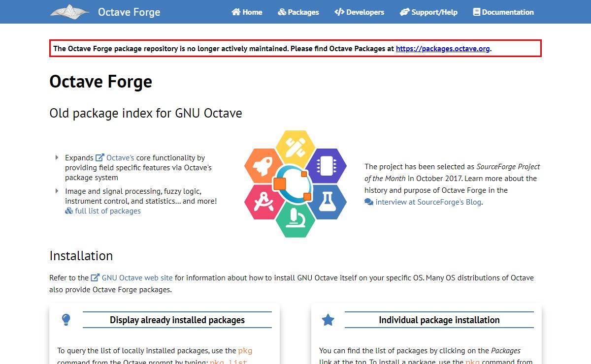The width and height of the screenshot is (591, 364).
Task: Click the large Octave Forge page heading
Action: pyautogui.click(x=101, y=82)
